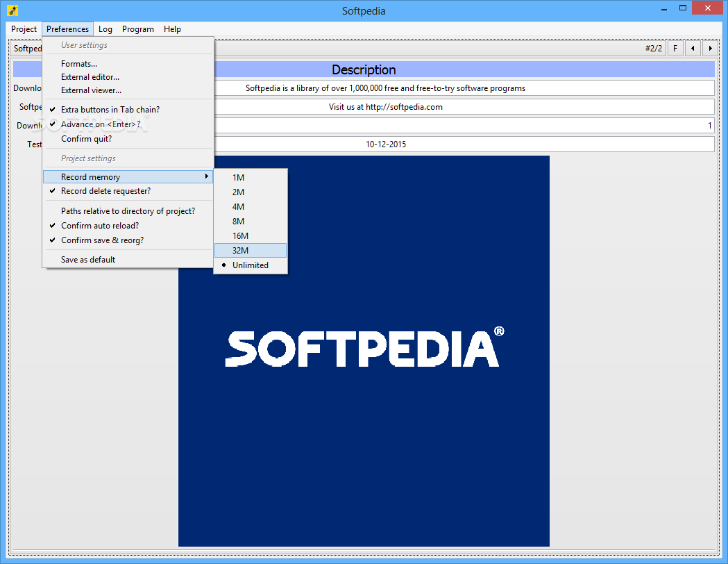The image size is (728, 564).
Task: Open Formats... preferences
Action: click(128, 64)
